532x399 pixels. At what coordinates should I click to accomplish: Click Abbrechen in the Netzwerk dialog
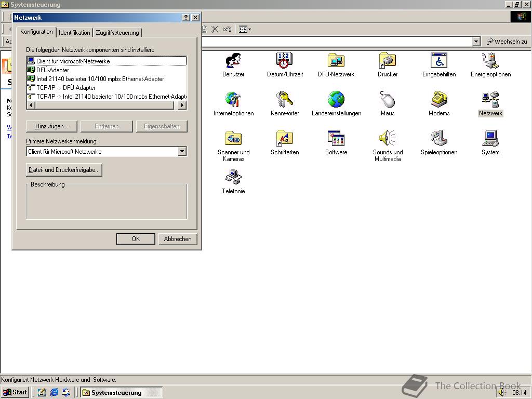(178, 239)
